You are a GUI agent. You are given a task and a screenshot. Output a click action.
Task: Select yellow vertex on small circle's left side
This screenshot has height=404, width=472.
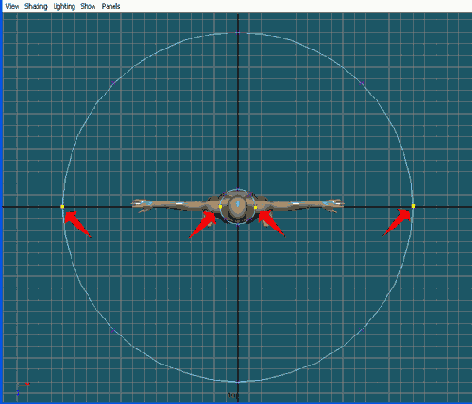click(220, 207)
